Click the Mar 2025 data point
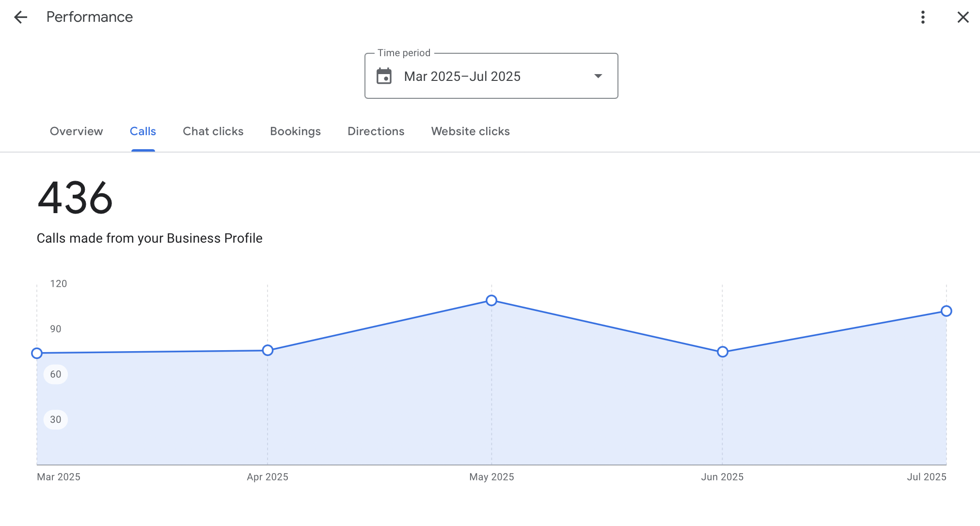The width and height of the screenshot is (980, 526). point(37,353)
